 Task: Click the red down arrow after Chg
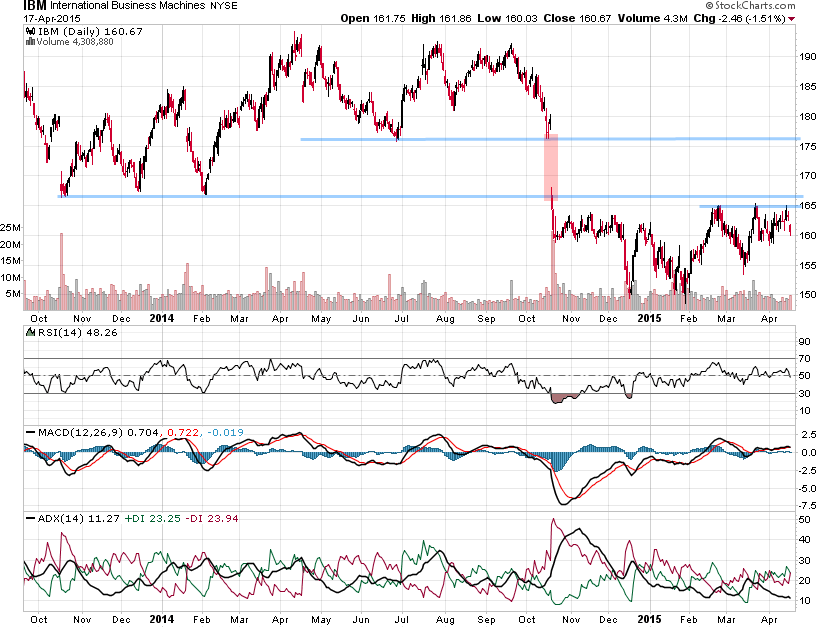click(792, 19)
